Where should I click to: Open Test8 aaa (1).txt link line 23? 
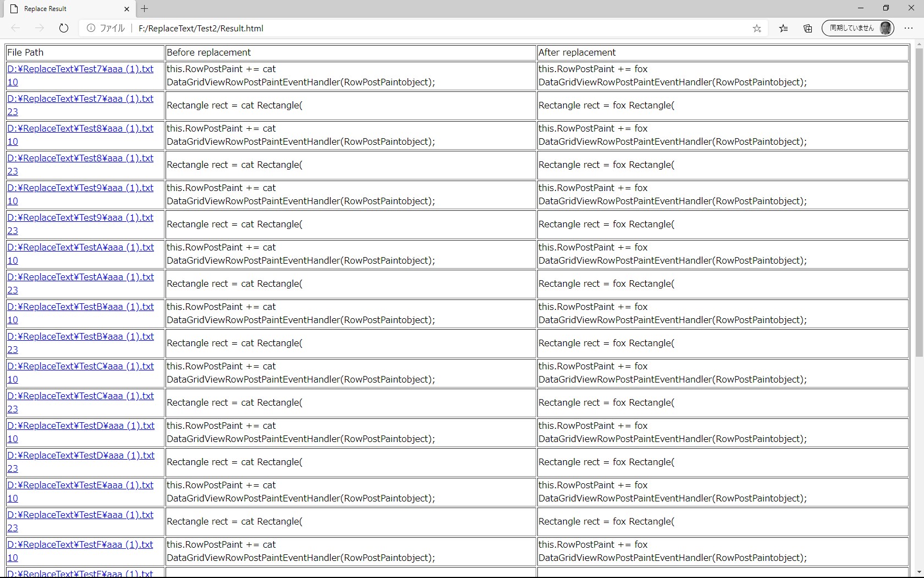80,165
